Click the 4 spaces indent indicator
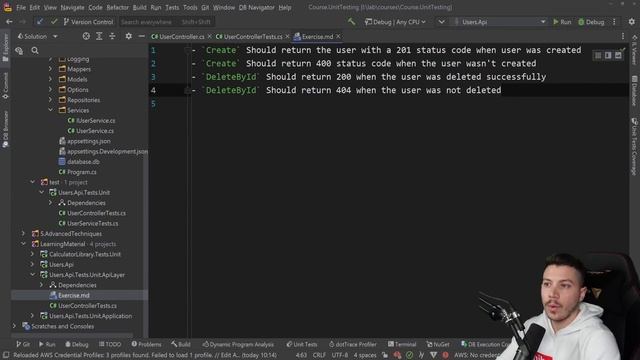This screenshot has height=360, width=640. (365, 355)
